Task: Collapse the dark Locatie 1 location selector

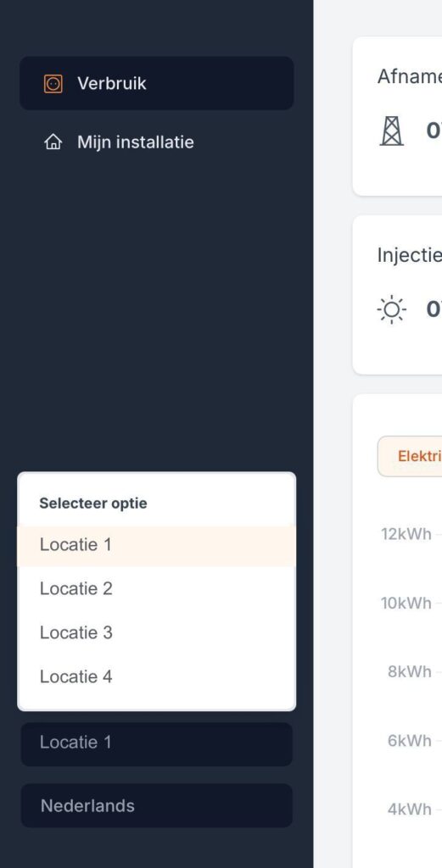Action: (157, 743)
